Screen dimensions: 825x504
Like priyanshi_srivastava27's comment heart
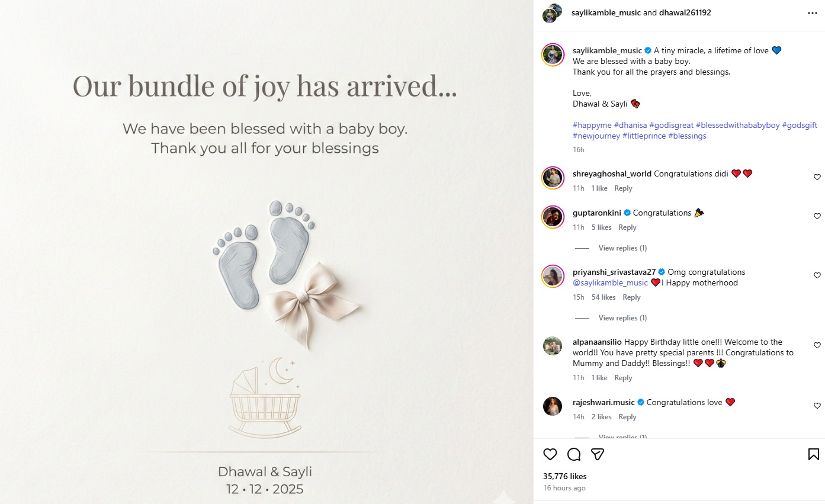(817, 275)
